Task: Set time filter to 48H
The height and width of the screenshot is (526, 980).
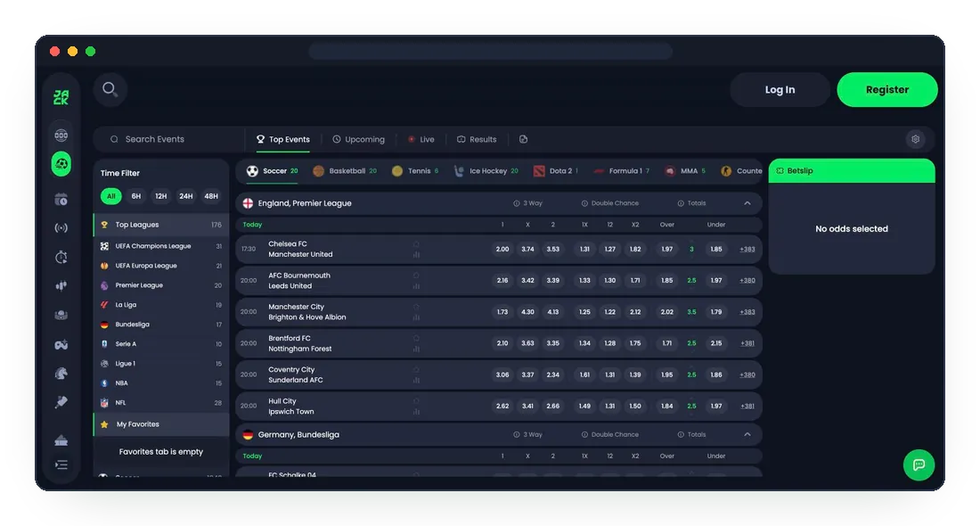Action: coord(211,196)
